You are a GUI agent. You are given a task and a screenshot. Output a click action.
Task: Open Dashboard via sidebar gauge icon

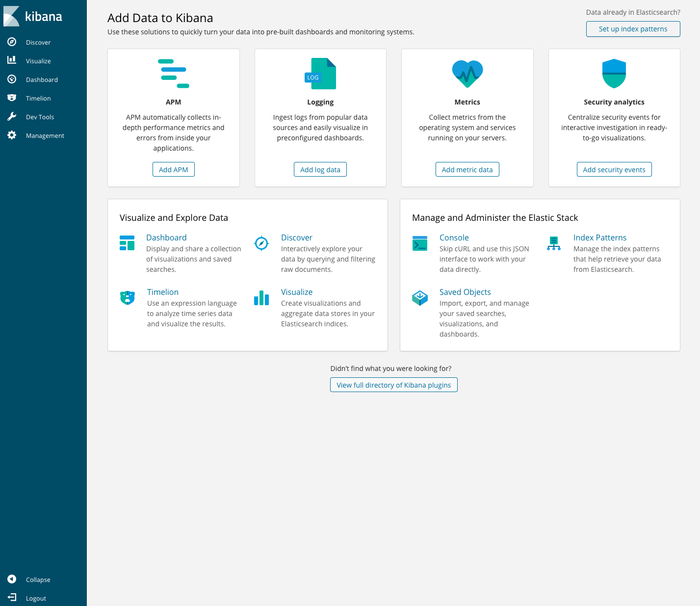12,79
